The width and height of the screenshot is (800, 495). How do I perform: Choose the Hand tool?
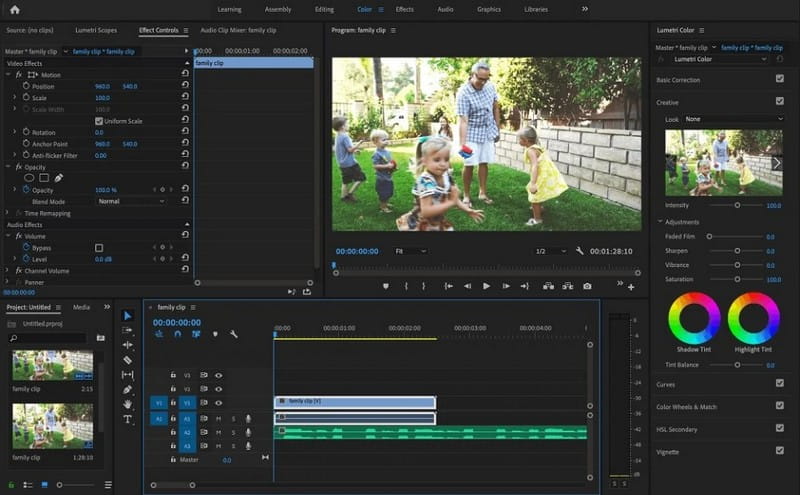127,404
